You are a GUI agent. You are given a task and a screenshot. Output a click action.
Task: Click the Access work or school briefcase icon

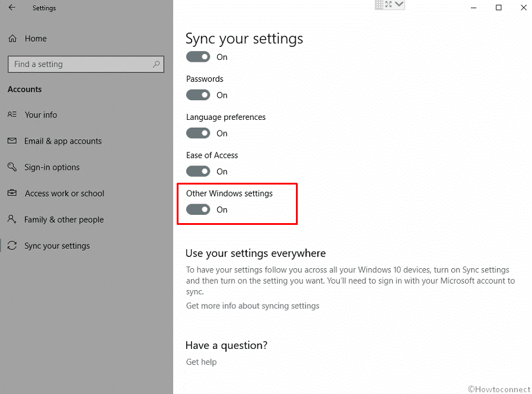pos(12,193)
